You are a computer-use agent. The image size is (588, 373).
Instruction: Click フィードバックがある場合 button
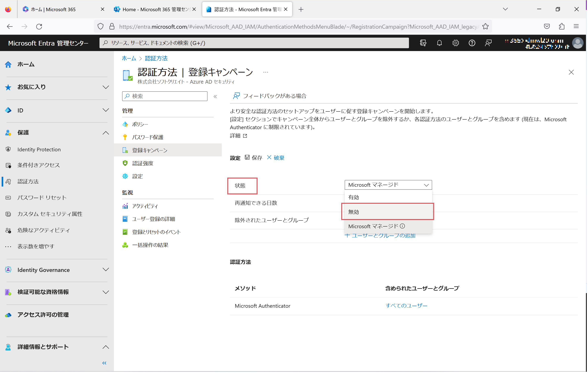tap(270, 96)
